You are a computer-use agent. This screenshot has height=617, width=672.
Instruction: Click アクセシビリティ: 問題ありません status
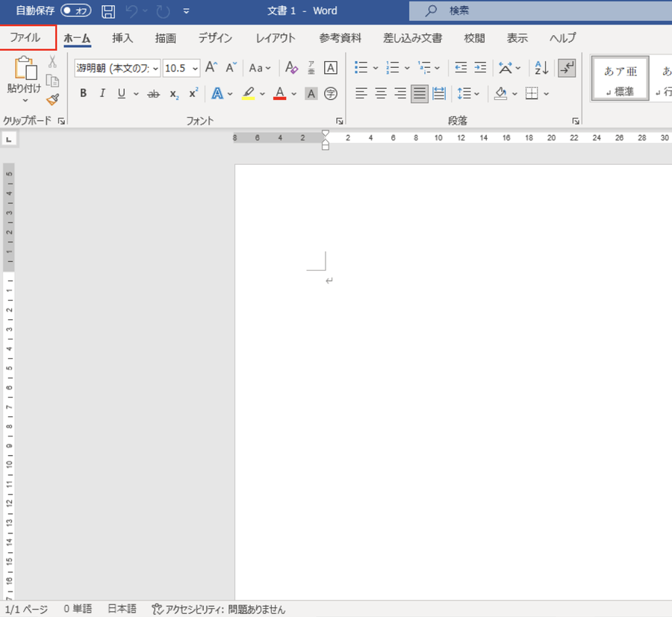(219, 609)
